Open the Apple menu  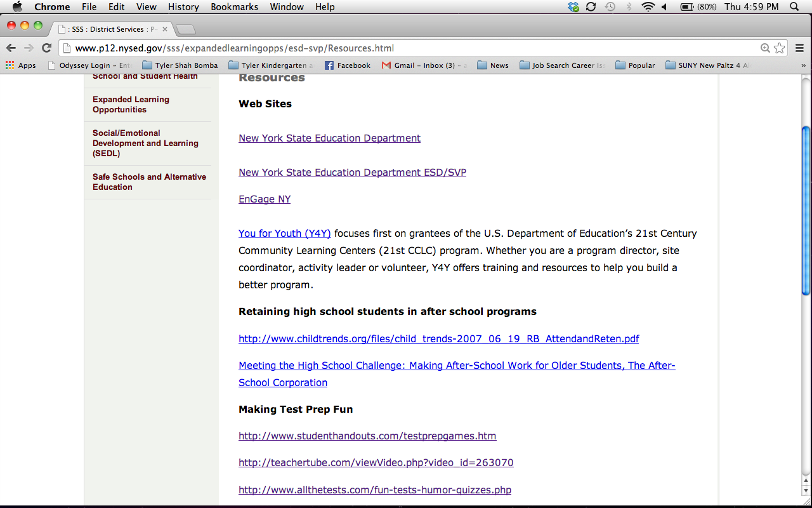point(17,7)
